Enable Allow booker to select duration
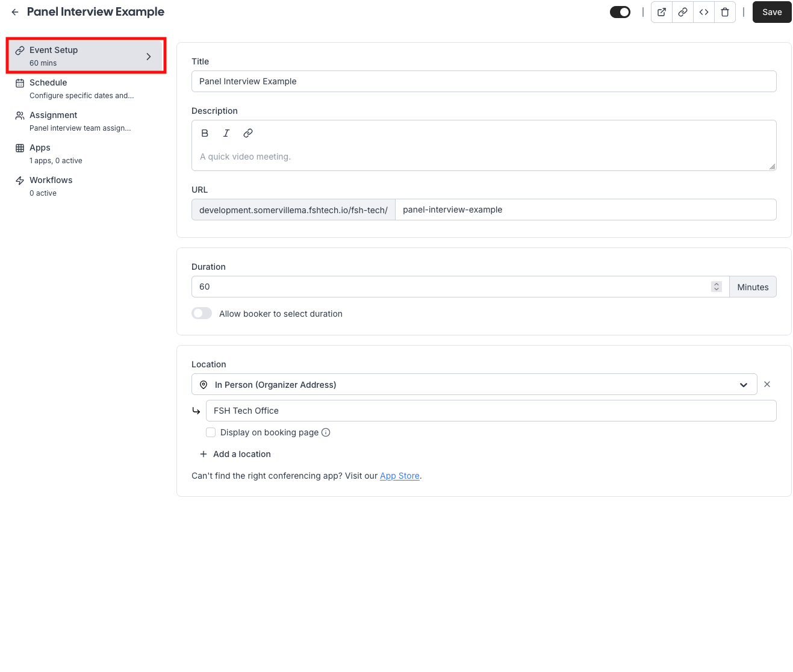The image size is (793, 672). (x=202, y=313)
